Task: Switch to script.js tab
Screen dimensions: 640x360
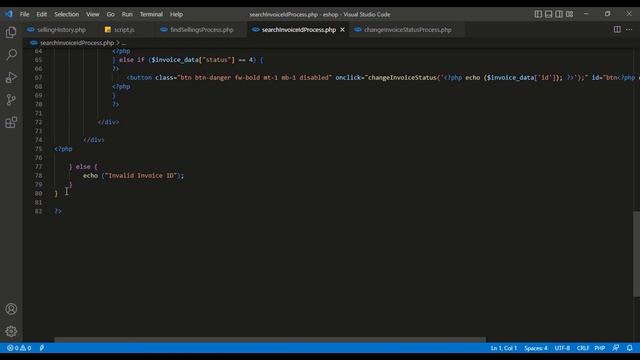Action: pyautogui.click(x=124, y=30)
